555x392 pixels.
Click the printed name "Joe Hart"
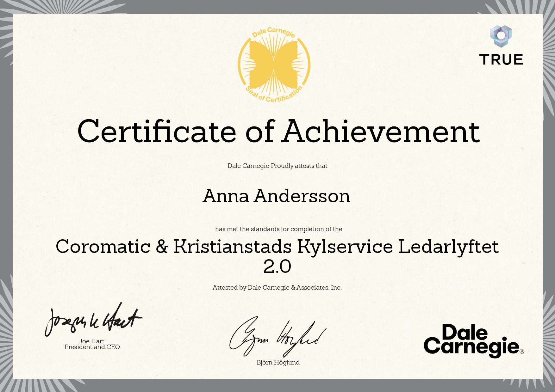click(92, 341)
